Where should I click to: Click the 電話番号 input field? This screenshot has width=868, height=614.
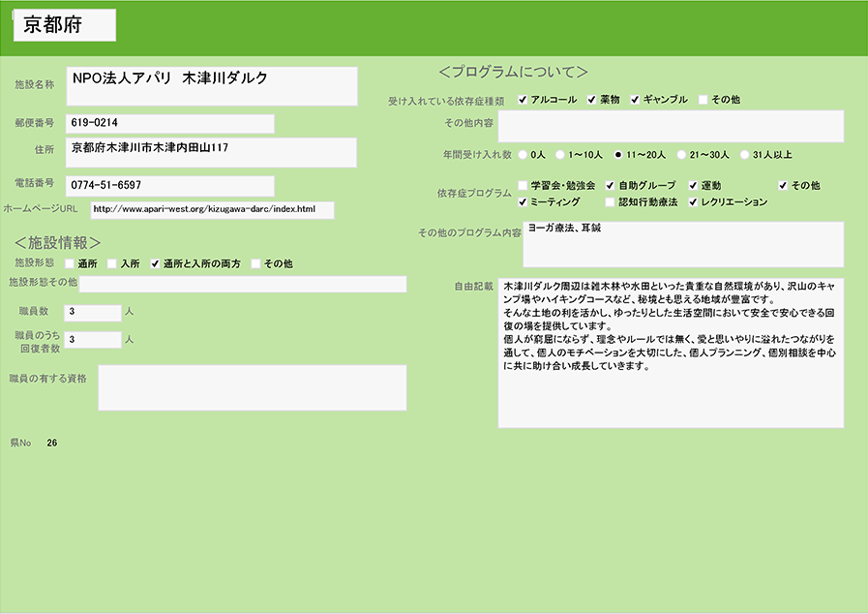[x=169, y=185]
